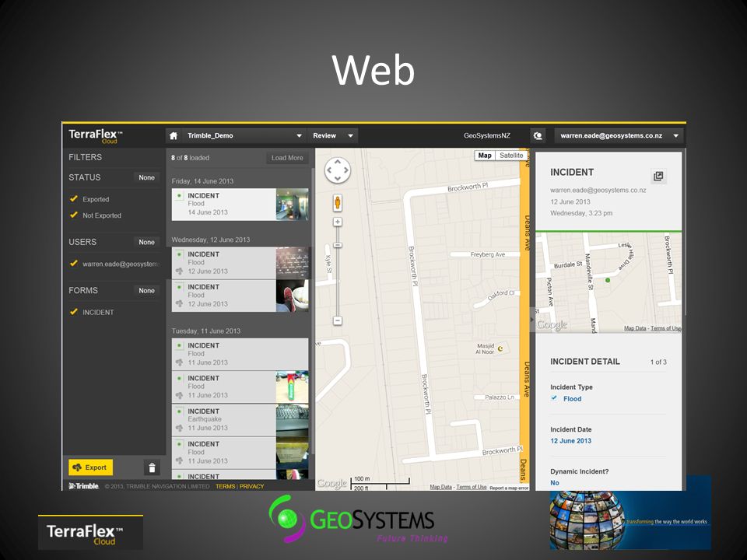
Task: Set STATUS filter to None
Action: click(x=147, y=177)
